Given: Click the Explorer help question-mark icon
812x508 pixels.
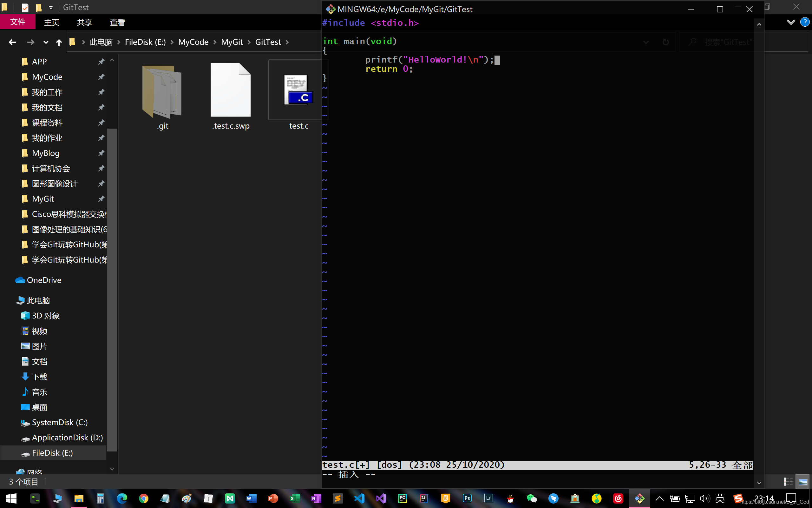Looking at the screenshot, I should pyautogui.click(x=805, y=22).
